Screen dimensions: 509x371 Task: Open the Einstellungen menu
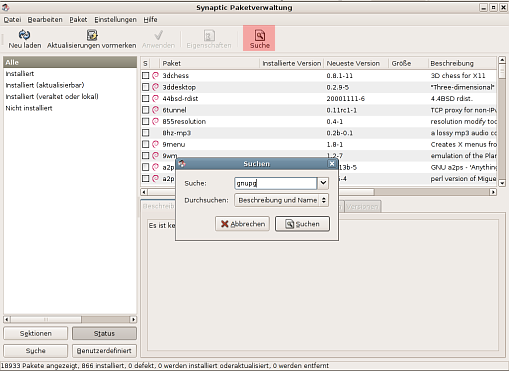115,20
